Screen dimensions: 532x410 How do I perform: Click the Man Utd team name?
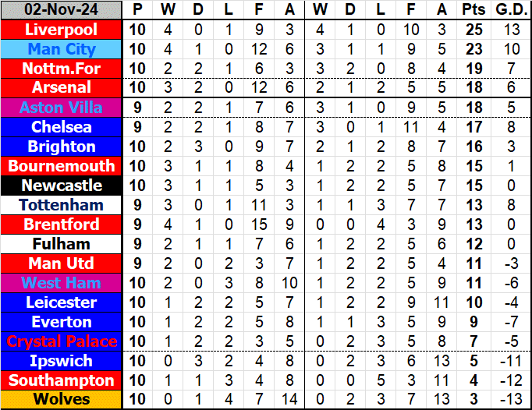click(x=62, y=263)
